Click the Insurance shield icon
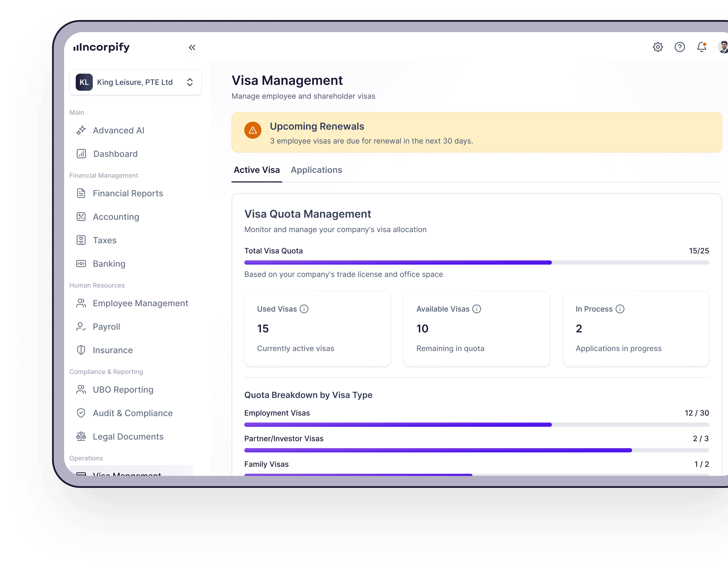This screenshot has height=572, width=728. click(81, 350)
